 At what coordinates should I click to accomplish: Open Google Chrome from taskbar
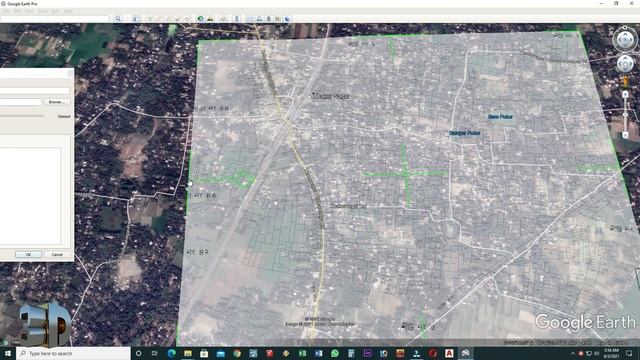click(x=237, y=353)
